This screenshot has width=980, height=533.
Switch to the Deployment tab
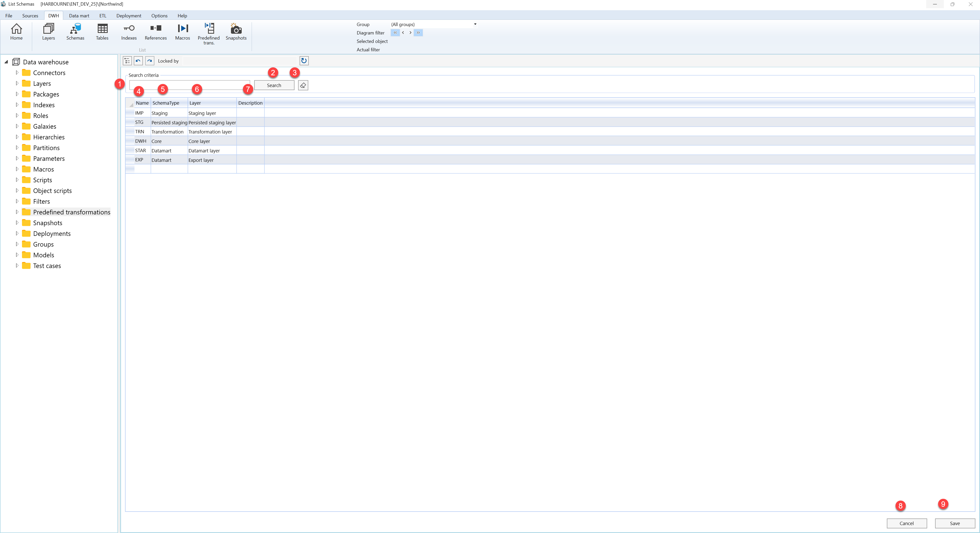tap(129, 16)
